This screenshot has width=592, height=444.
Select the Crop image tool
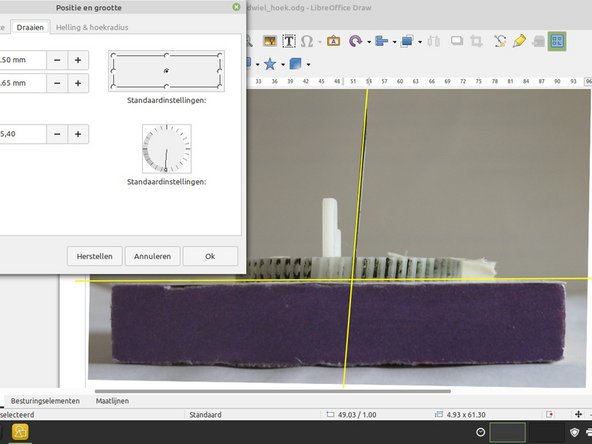(476, 41)
